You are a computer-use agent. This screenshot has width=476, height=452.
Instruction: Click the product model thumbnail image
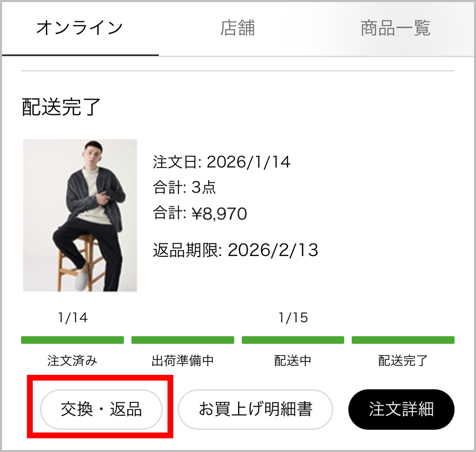80,215
